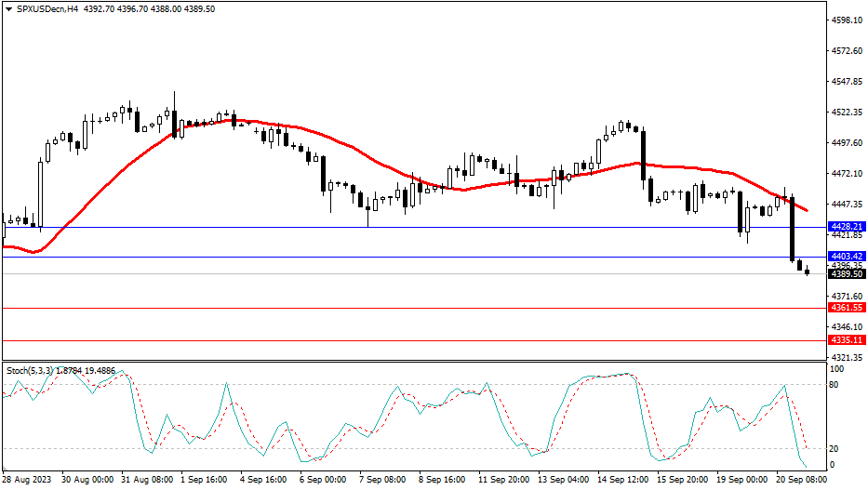
Task: Click the 4472.10 value on price axis
Action: tap(848, 174)
